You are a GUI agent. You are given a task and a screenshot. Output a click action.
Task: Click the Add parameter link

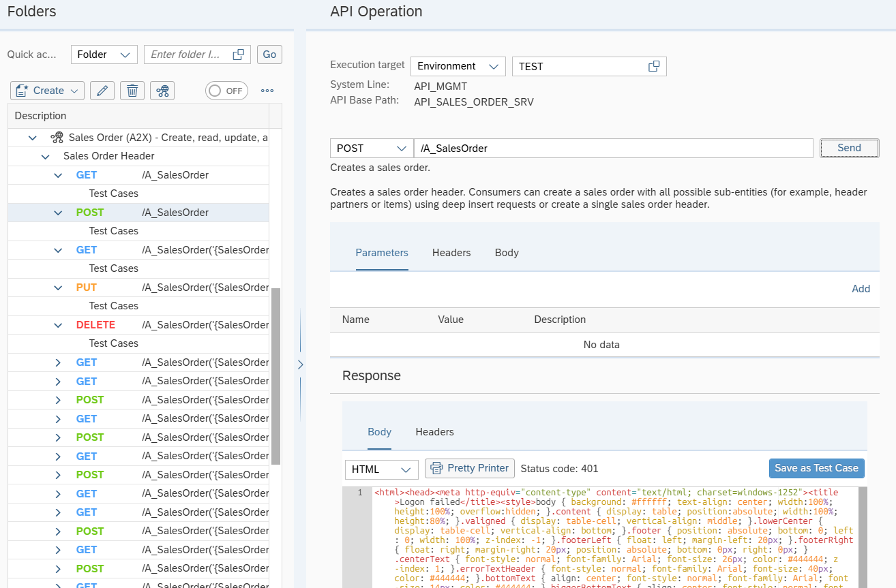pyautogui.click(x=861, y=289)
